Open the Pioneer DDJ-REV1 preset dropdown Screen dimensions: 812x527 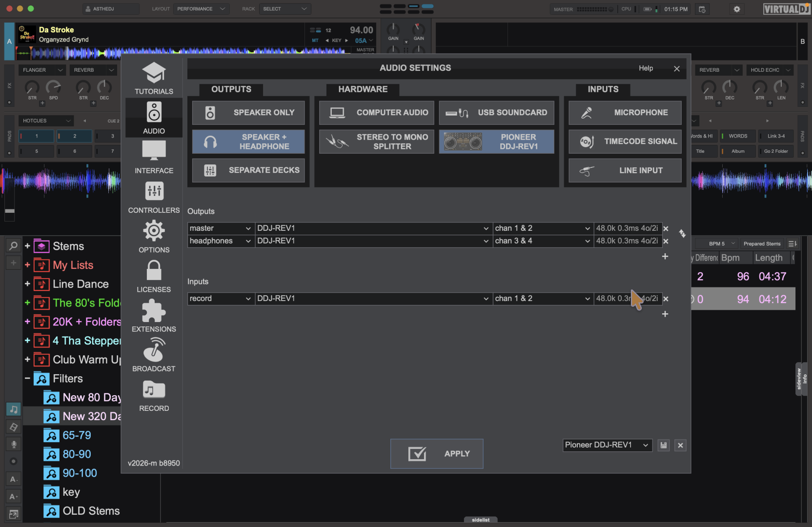click(x=607, y=445)
